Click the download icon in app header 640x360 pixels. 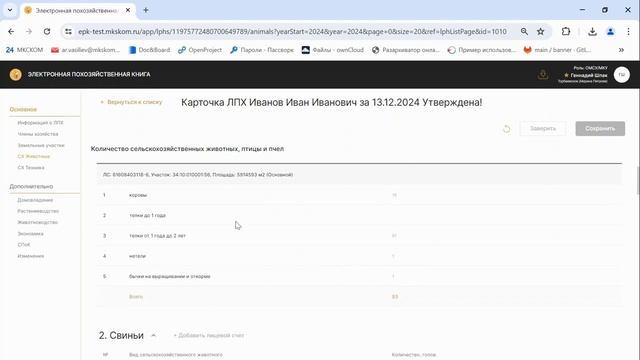click(x=542, y=74)
